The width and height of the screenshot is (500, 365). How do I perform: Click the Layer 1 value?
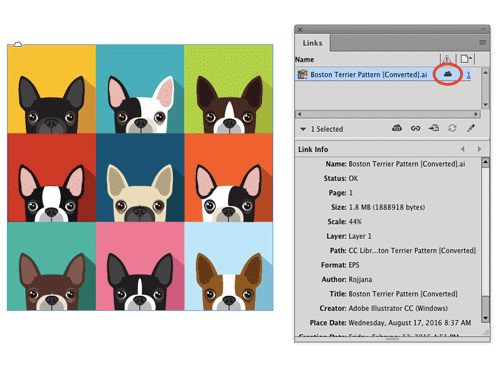(360, 236)
